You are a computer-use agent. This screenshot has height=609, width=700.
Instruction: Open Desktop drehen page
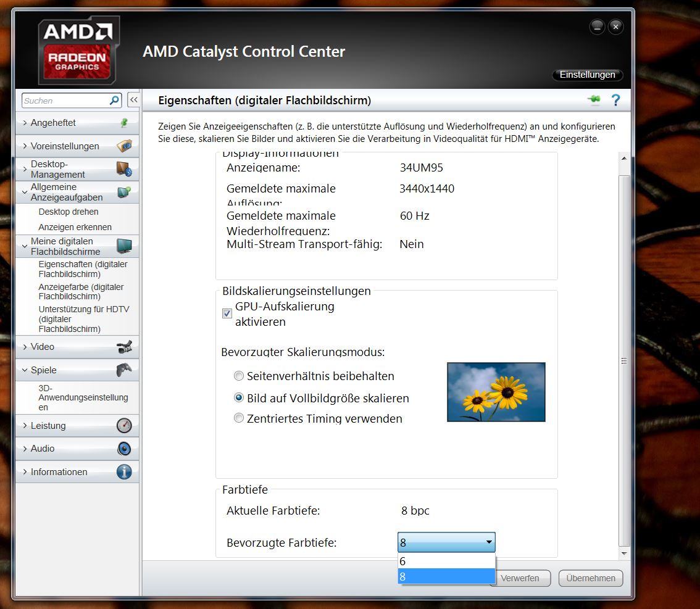(69, 212)
